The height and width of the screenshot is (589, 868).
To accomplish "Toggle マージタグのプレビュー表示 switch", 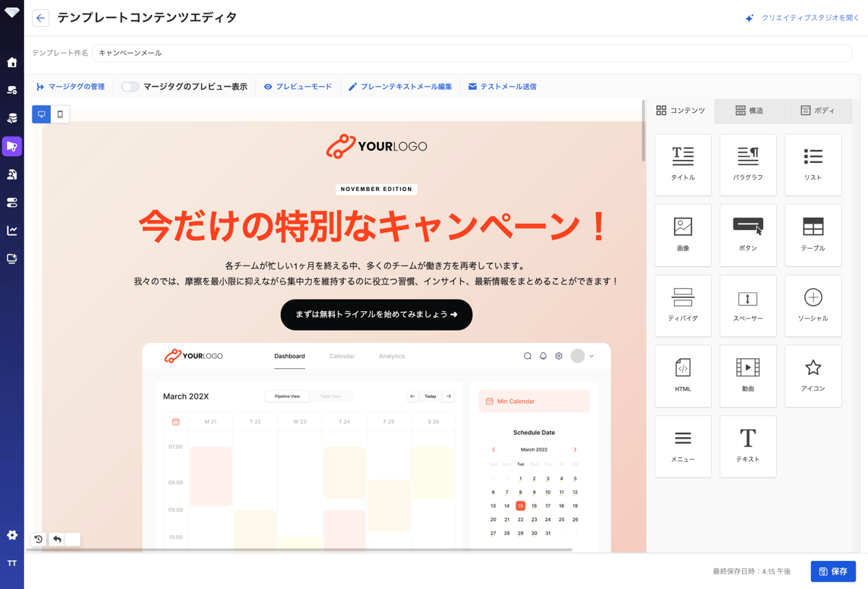I will [x=130, y=87].
